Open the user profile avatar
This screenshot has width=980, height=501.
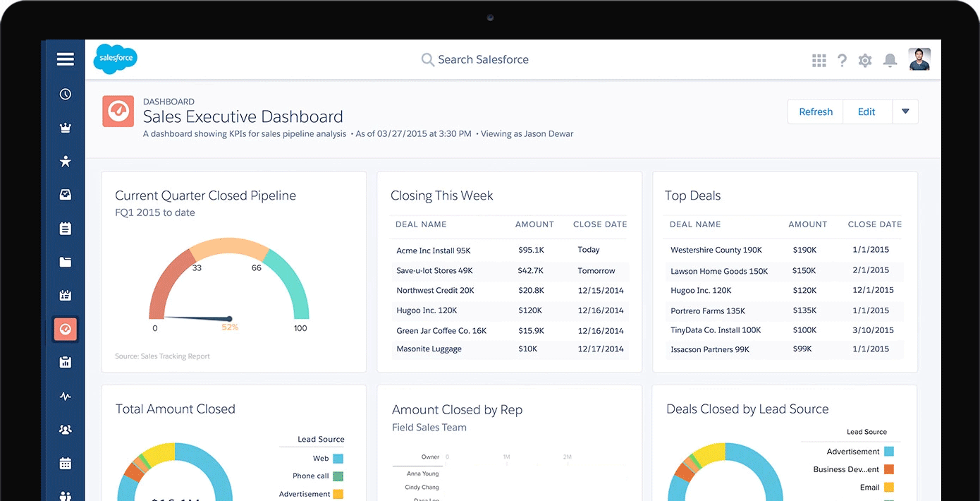(x=919, y=59)
